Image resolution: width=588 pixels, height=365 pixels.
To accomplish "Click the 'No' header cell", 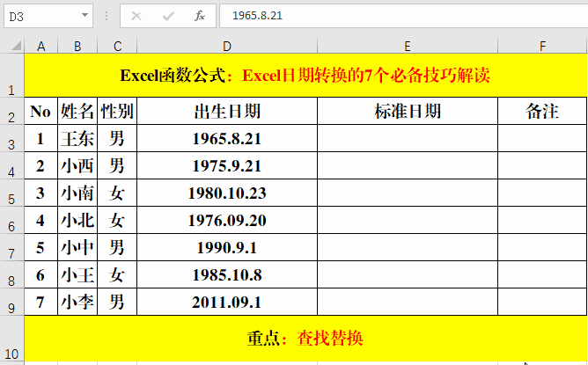I will 40,112.
